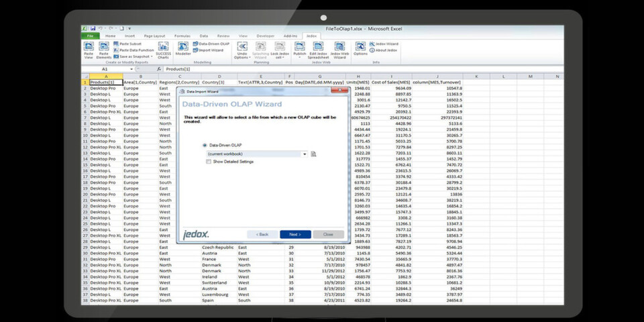Click the wizard's Close button

[x=328, y=235]
